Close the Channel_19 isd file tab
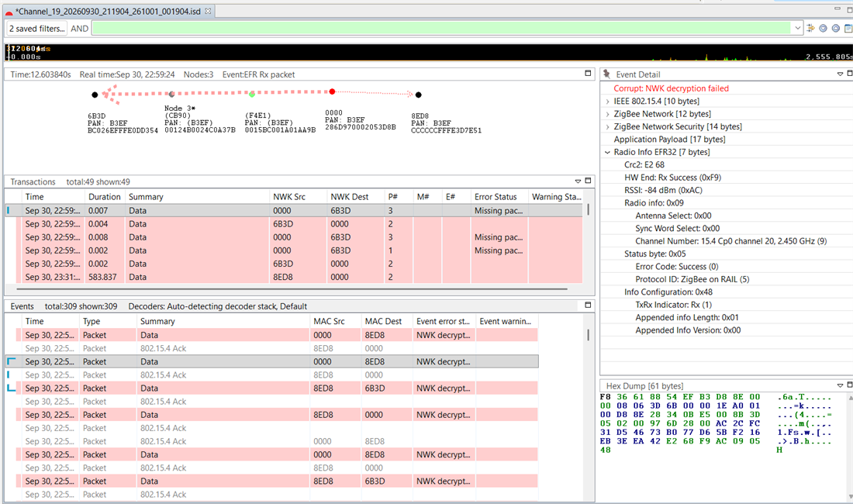The height and width of the screenshot is (504, 853). click(208, 11)
